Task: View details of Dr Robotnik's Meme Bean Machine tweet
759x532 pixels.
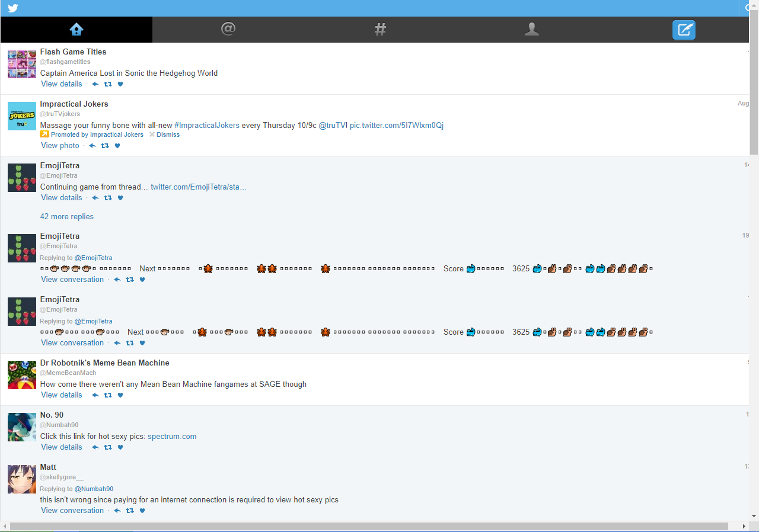Action: 62,395
